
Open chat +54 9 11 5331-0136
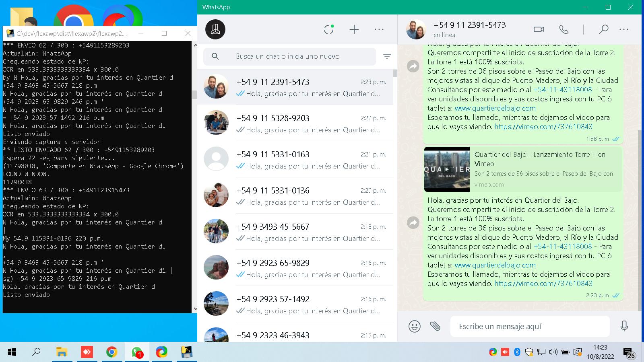point(295,195)
